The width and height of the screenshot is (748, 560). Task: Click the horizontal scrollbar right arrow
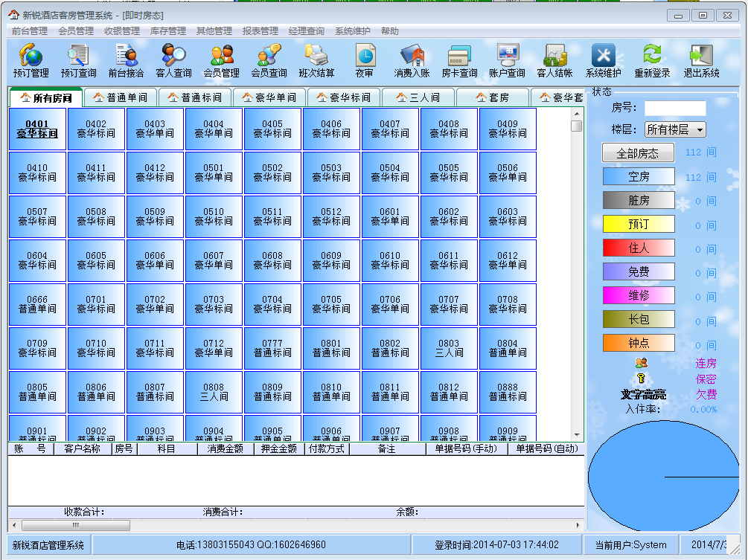(578, 525)
